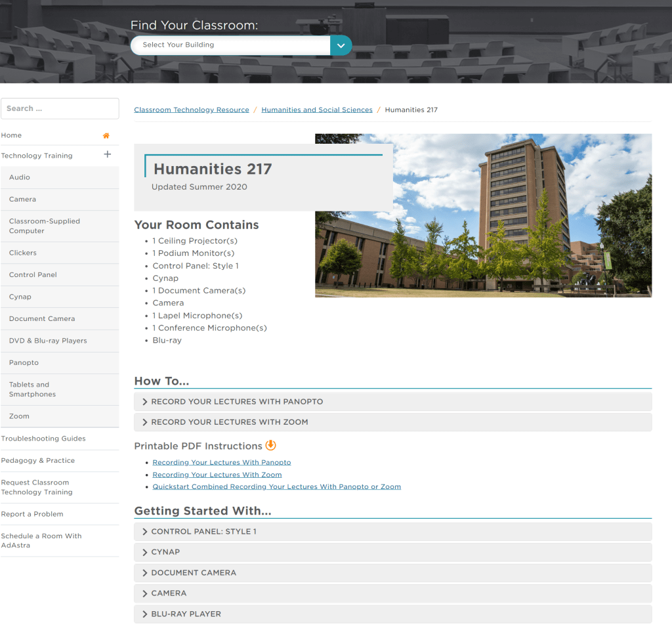This screenshot has width=672, height=642.
Task: Open the Recording Your Lectures With Panopto PDF link
Action: click(221, 463)
